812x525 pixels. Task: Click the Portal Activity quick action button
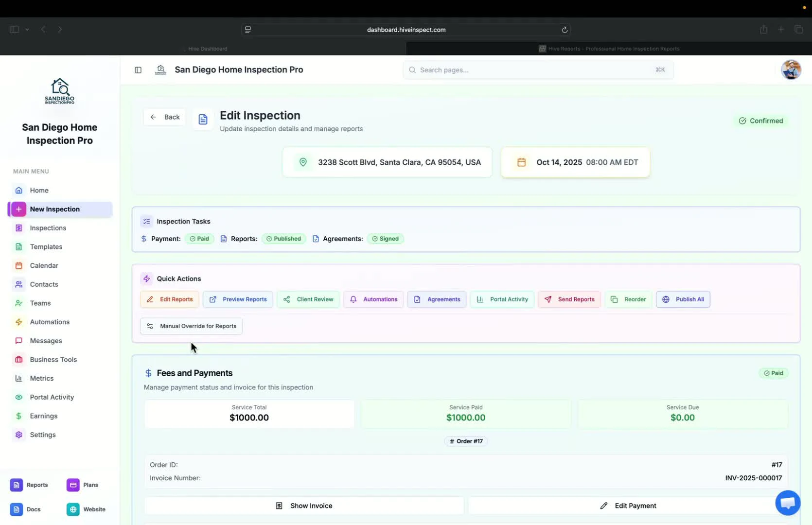pos(502,299)
